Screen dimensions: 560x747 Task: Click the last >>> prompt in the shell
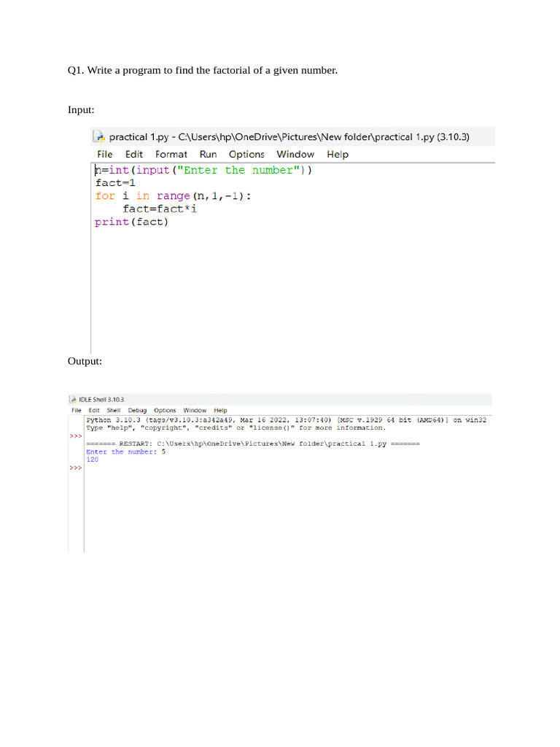(76, 468)
